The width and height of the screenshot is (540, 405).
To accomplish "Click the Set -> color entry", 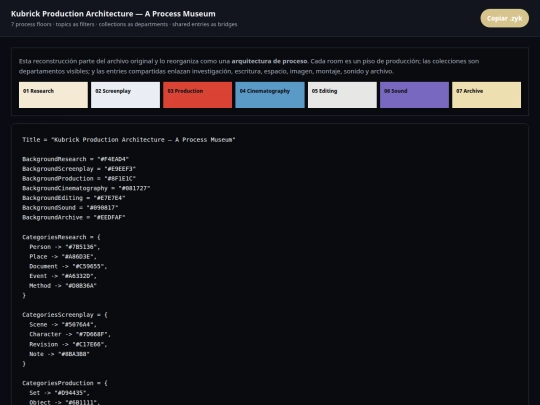I will (x=60, y=393).
